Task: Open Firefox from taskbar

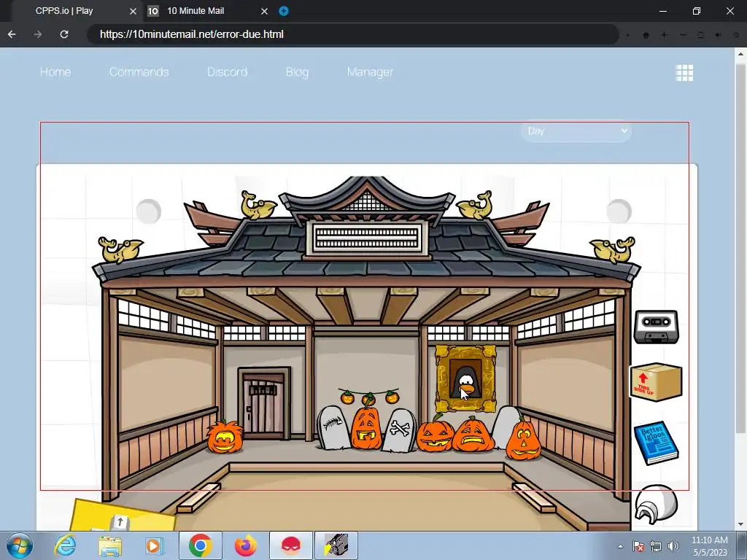Action: click(x=245, y=545)
